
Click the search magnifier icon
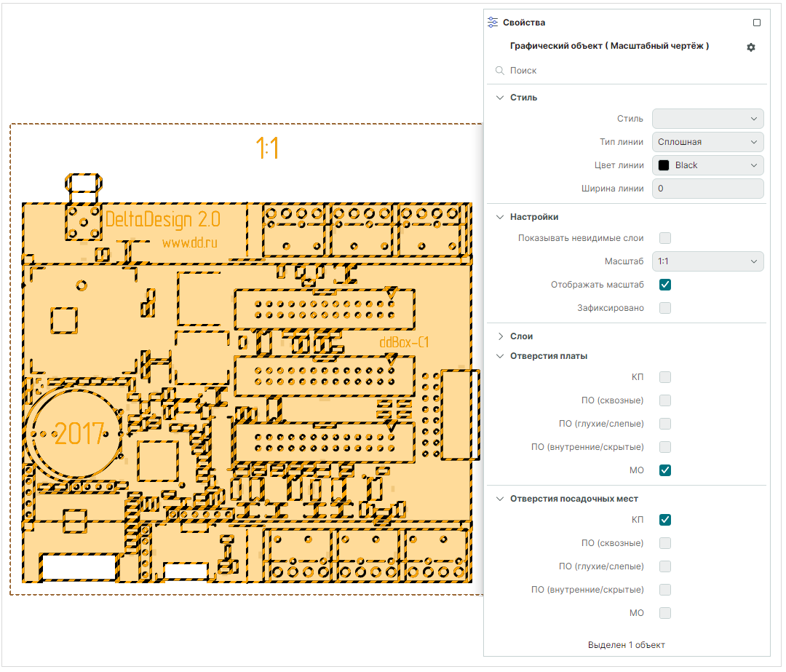(x=499, y=71)
